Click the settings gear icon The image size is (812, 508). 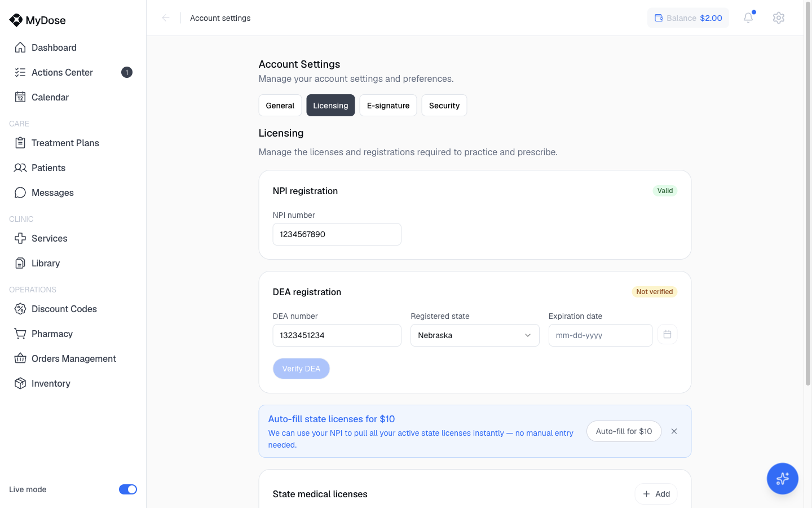click(x=779, y=17)
